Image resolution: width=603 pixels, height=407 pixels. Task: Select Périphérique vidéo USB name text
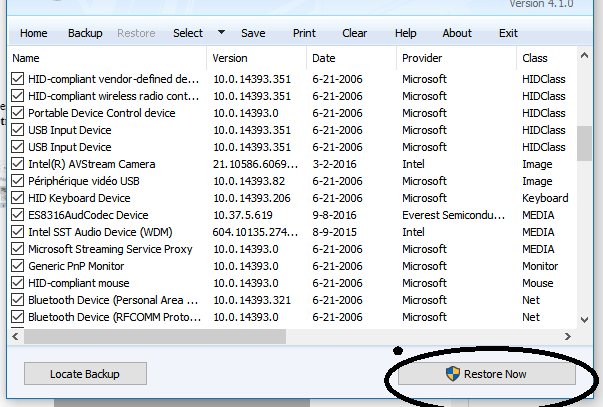tap(83, 181)
